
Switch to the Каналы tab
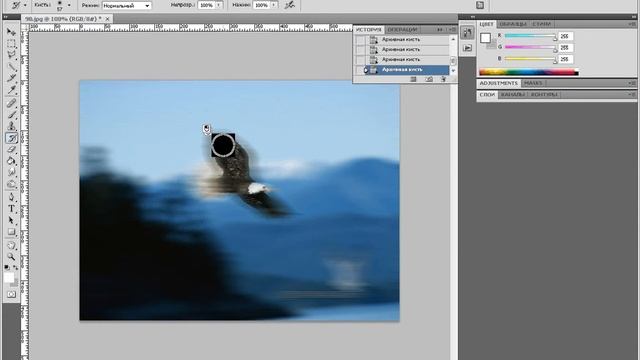[x=512, y=94]
